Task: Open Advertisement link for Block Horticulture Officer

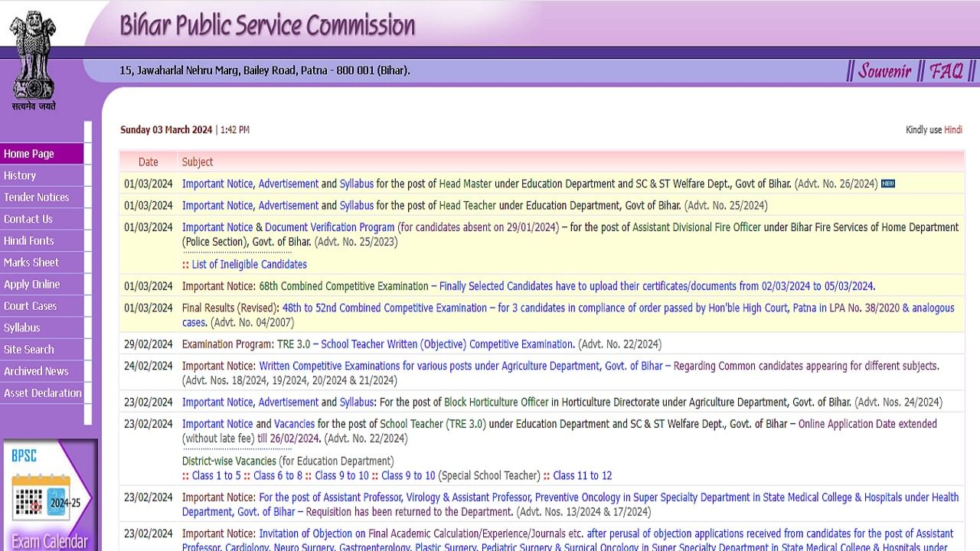Action: pyautogui.click(x=288, y=403)
